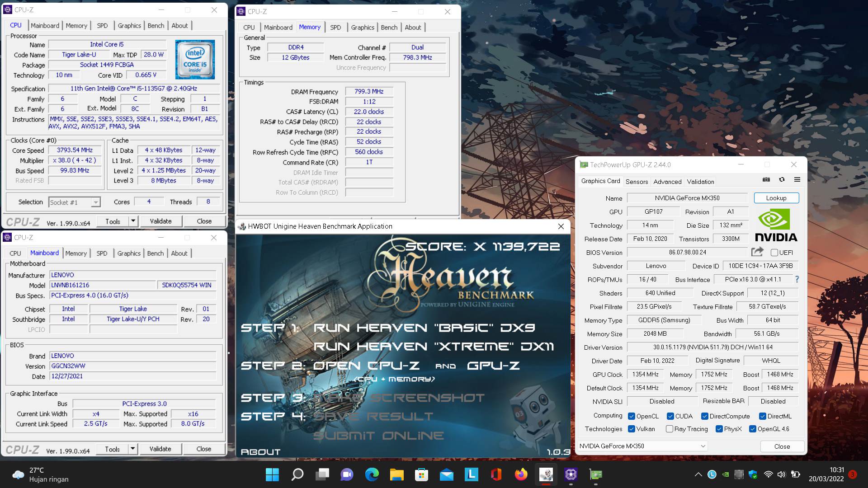This screenshot has width=868, height=488.
Task: Click the Wi-Fi tray icon
Action: (x=768, y=474)
